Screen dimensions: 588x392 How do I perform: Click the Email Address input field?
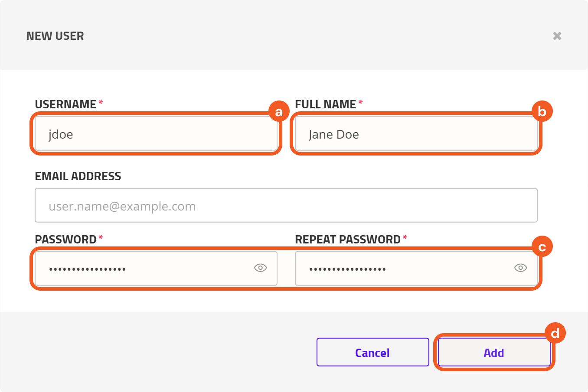[x=286, y=206]
